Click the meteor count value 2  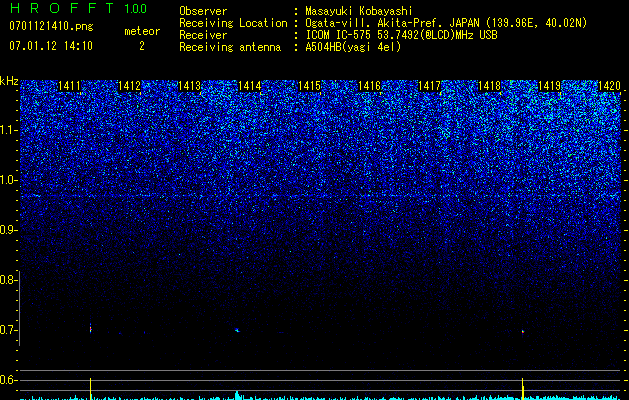(142, 46)
